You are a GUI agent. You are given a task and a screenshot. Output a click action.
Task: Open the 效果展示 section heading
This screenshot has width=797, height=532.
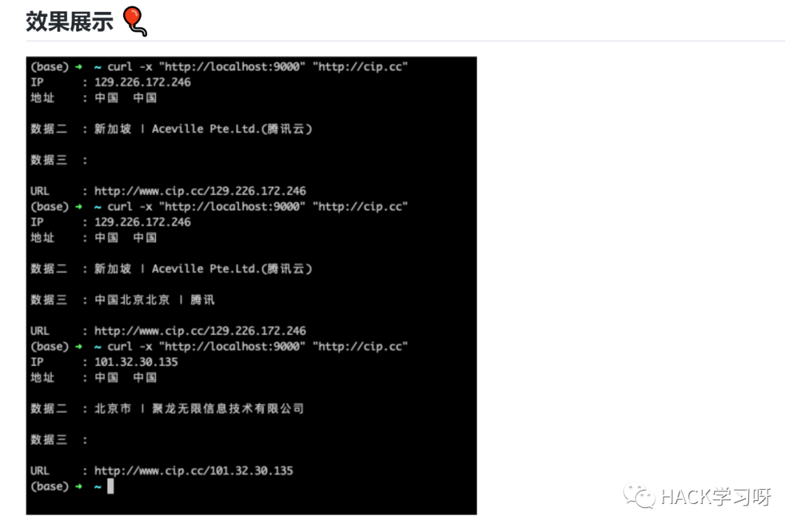pos(69,22)
